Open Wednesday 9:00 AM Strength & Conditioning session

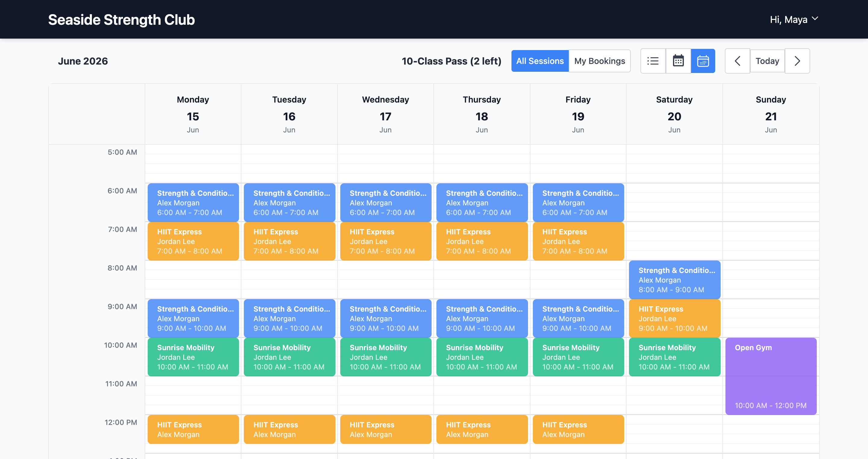pos(386,318)
